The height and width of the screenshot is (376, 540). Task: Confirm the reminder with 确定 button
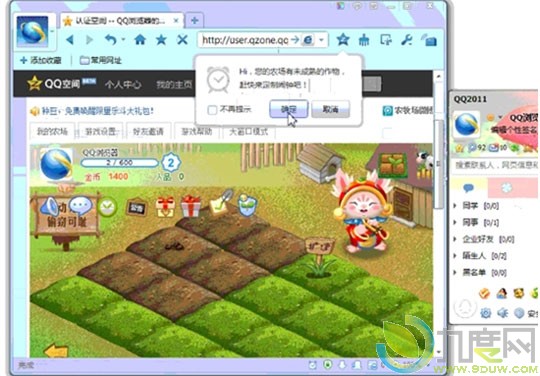tap(289, 109)
